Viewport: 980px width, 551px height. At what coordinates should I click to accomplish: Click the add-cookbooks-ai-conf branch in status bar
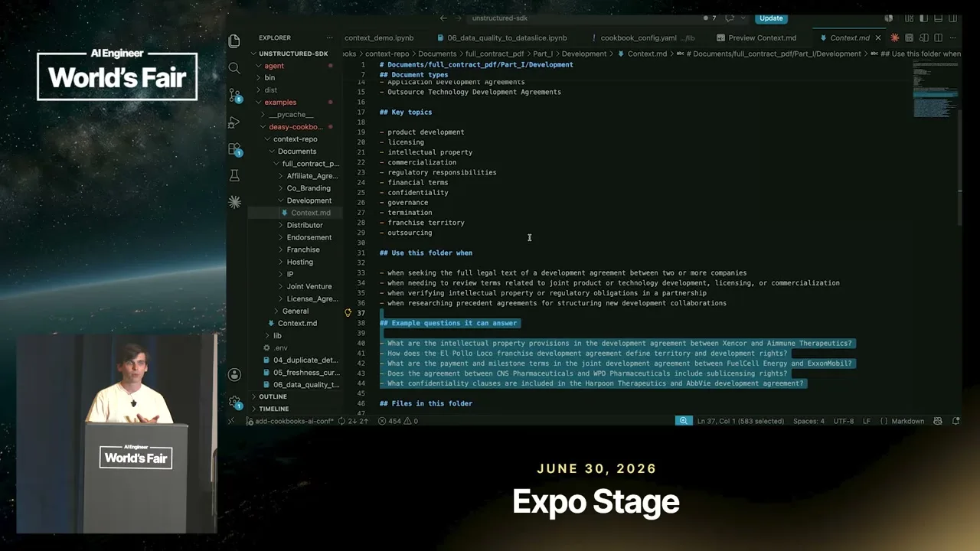tap(289, 421)
